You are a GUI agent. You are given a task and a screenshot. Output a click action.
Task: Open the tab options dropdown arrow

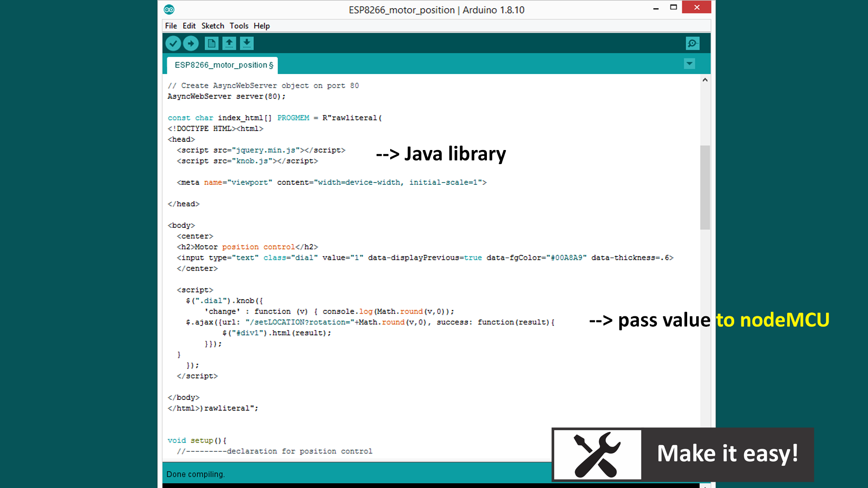click(689, 64)
